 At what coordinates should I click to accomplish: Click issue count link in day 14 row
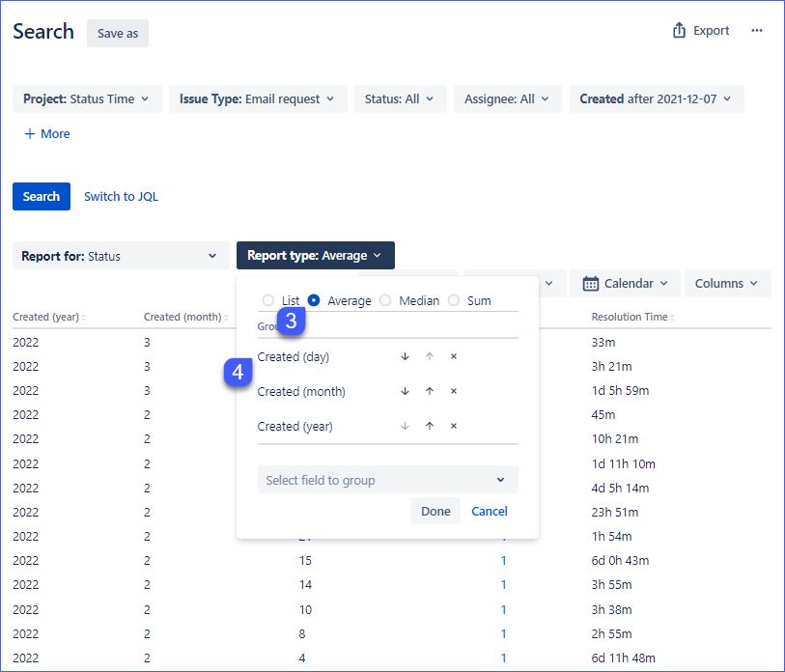(503, 584)
